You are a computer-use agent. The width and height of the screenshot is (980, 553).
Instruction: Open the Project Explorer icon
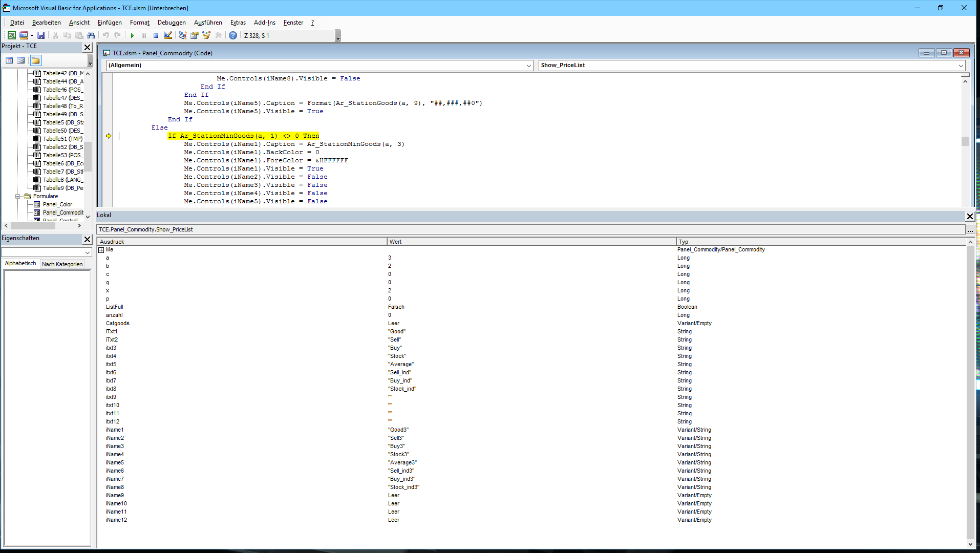point(182,35)
